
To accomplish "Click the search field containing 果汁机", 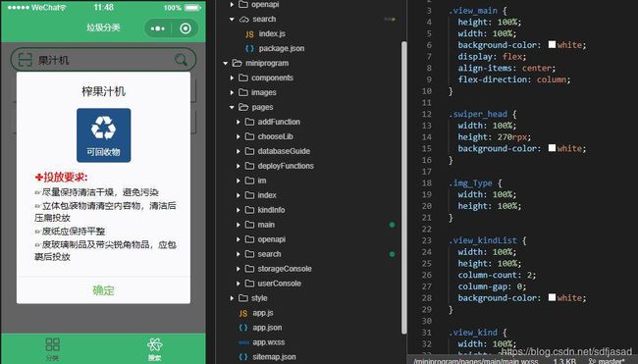I will [103, 60].
